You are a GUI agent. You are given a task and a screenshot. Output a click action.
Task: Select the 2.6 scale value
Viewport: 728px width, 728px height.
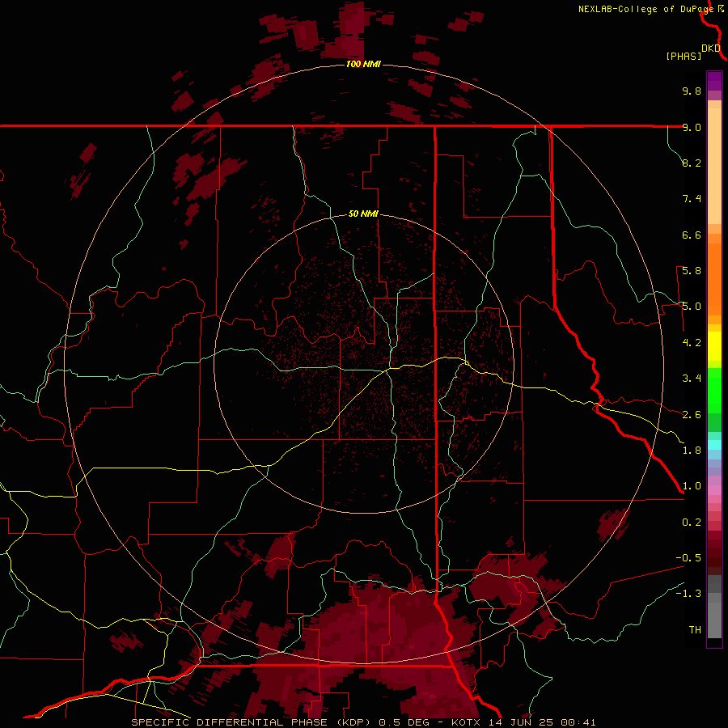[x=692, y=415]
